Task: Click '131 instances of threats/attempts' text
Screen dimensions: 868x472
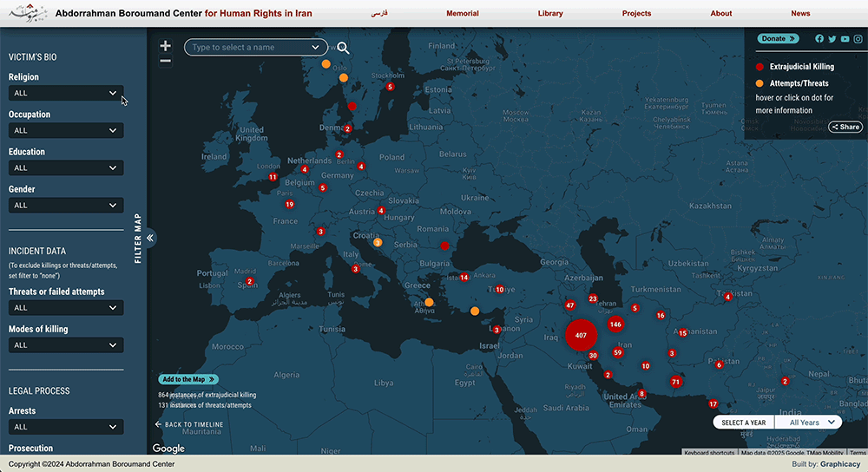Action: coord(205,405)
